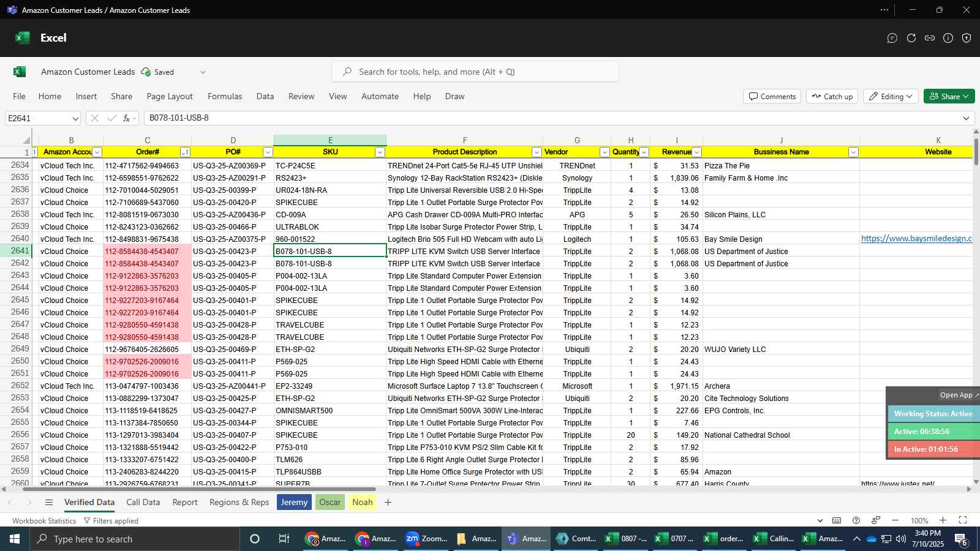Click the keyboard icon in the status bar
This screenshot has width=980, height=551.
(837, 520)
